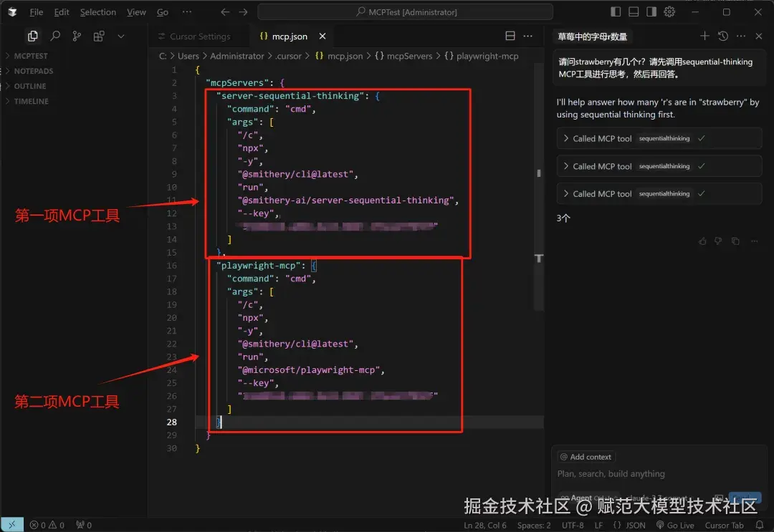This screenshot has width=774, height=532.
Task: Open Cursor settings gear icon
Action: coord(669,12)
